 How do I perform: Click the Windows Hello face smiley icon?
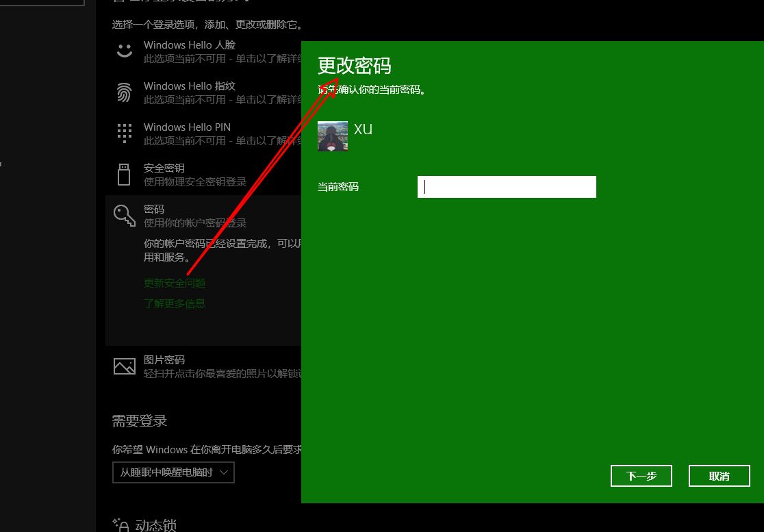tap(124, 51)
